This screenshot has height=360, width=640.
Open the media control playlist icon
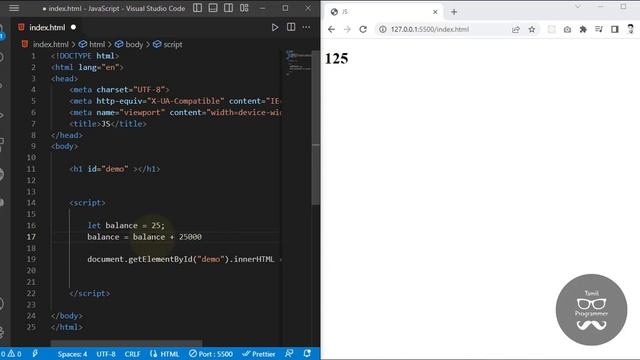pyautogui.click(x=599, y=29)
